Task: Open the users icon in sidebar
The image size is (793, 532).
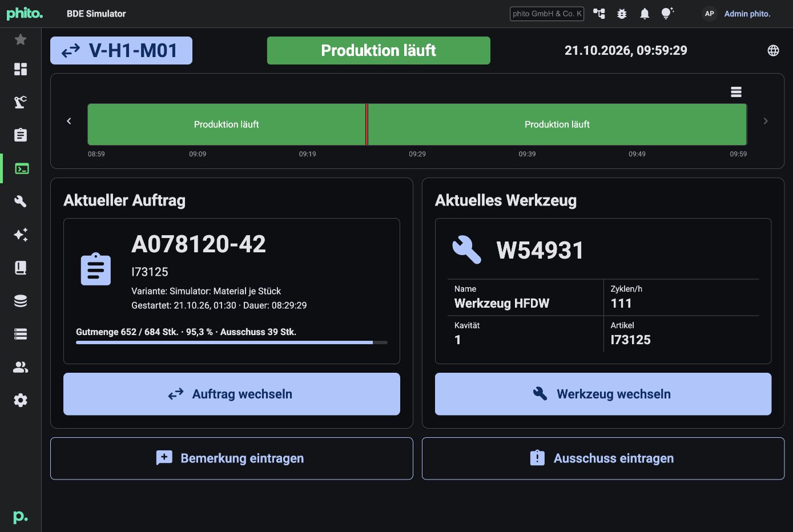Action: pos(21,367)
